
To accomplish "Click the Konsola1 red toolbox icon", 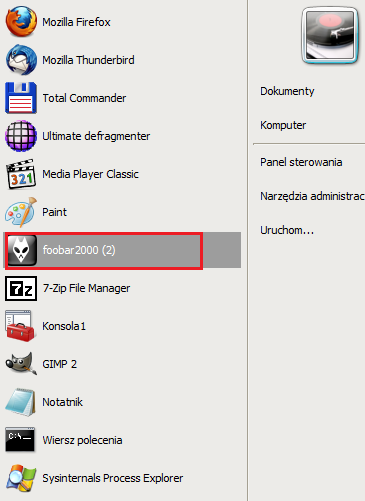I will click(20, 326).
